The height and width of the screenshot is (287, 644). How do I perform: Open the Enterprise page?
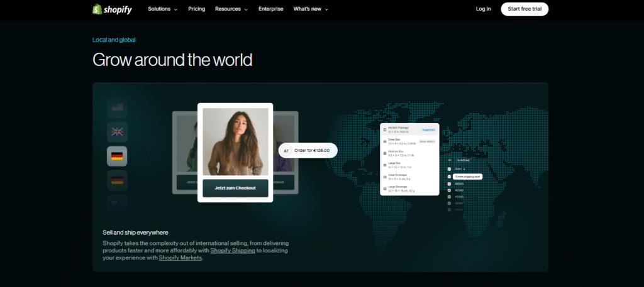pyautogui.click(x=270, y=9)
